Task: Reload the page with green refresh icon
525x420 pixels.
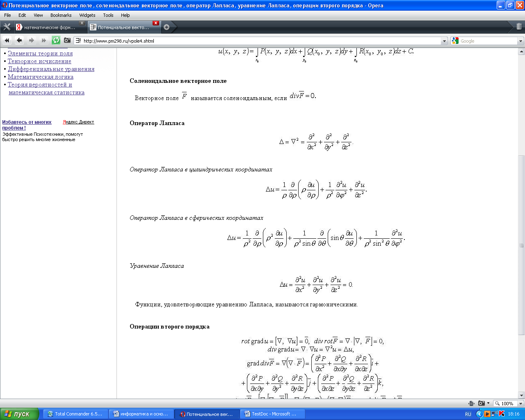Action: click(x=56, y=40)
